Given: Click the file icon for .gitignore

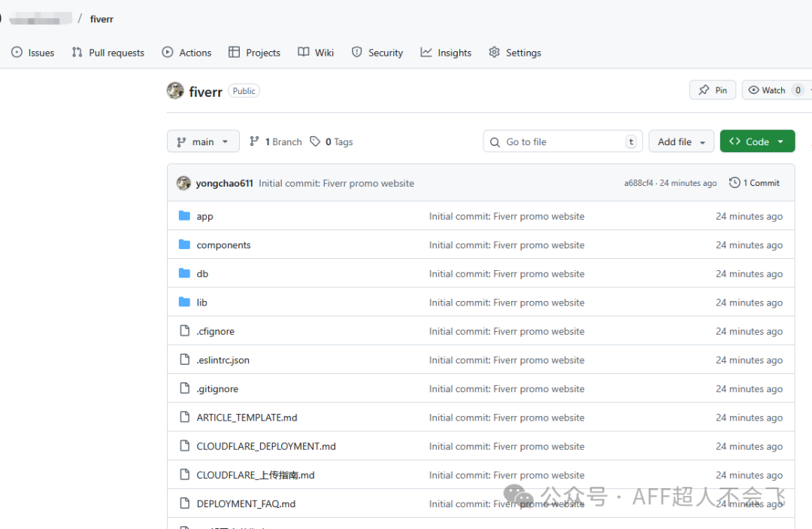Looking at the screenshot, I should click(184, 388).
